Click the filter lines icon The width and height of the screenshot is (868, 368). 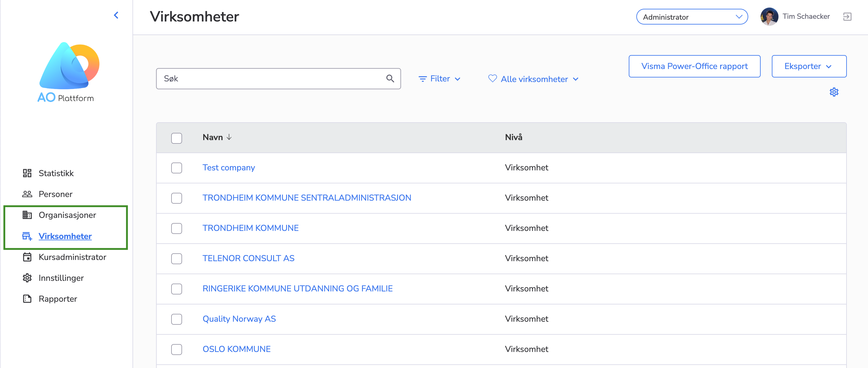tap(422, 79)
